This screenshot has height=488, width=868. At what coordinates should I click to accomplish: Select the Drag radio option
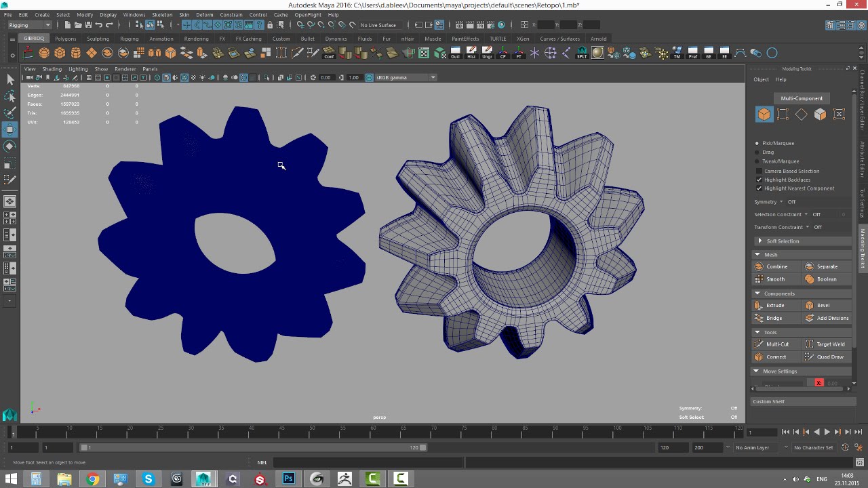[757, 152]
